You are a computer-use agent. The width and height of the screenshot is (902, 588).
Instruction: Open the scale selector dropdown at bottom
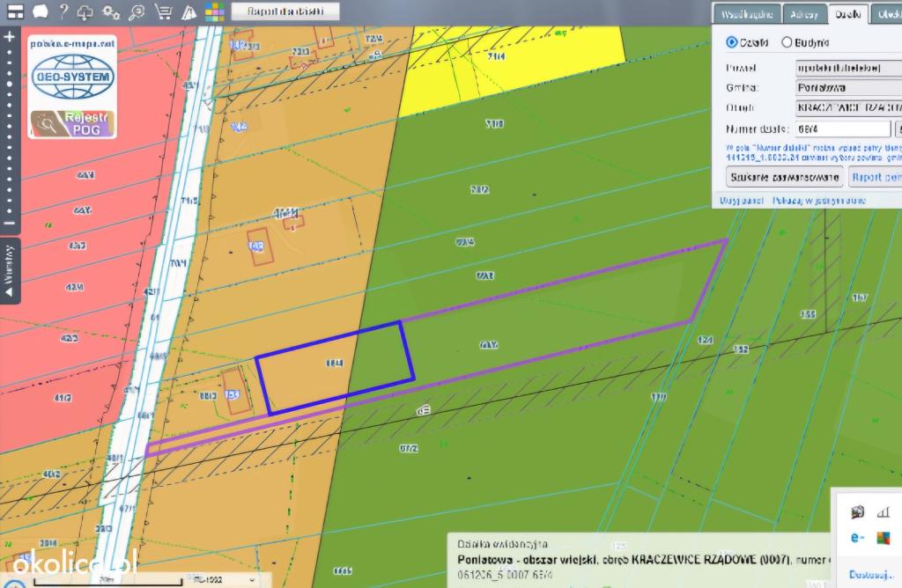tap(225, 580)
